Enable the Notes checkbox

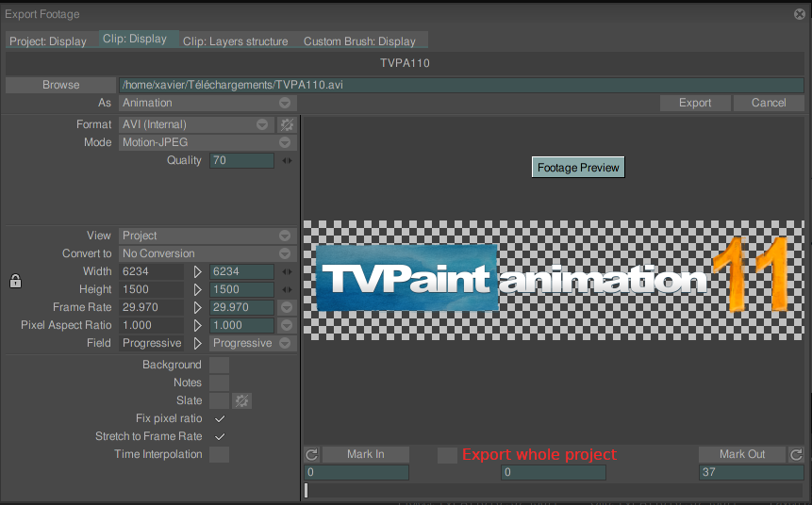click(219, 383)
